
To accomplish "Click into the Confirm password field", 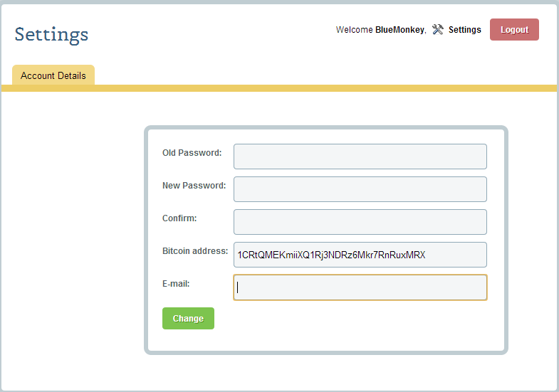I will click(x=360, y=222).
